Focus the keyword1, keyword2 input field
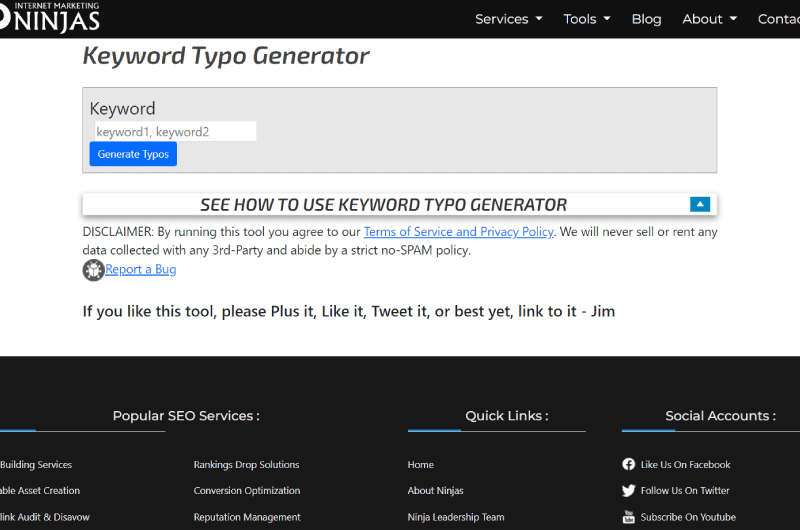The height and width of the screenshot is (530, 800). pos(175,132)
